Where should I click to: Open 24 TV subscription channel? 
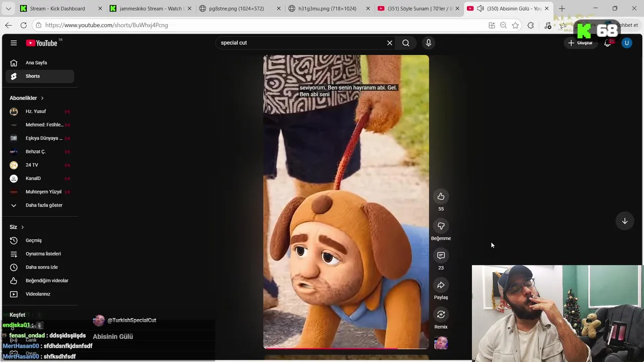pos(40,165)
